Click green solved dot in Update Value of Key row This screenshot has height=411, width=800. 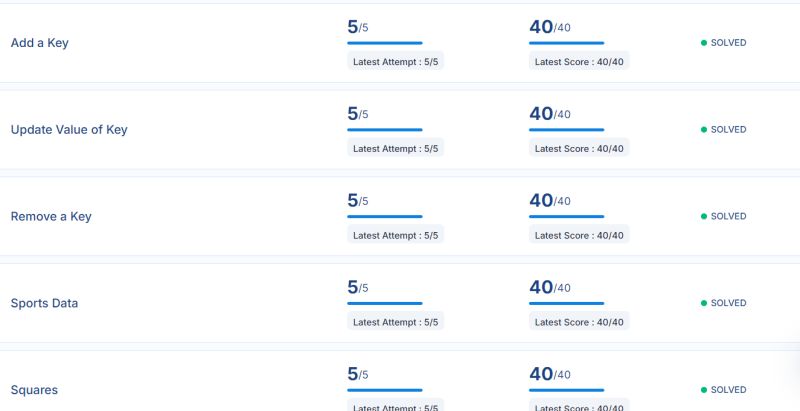coord(704,130)
